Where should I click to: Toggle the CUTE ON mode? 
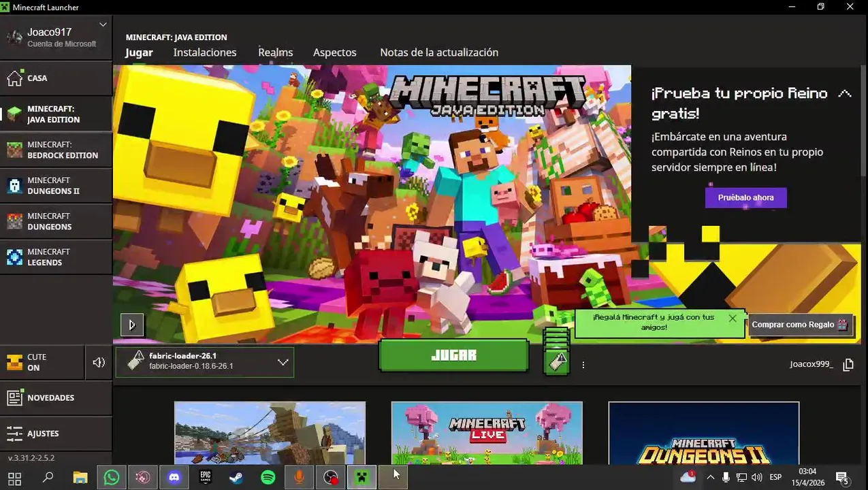(42, 362)
